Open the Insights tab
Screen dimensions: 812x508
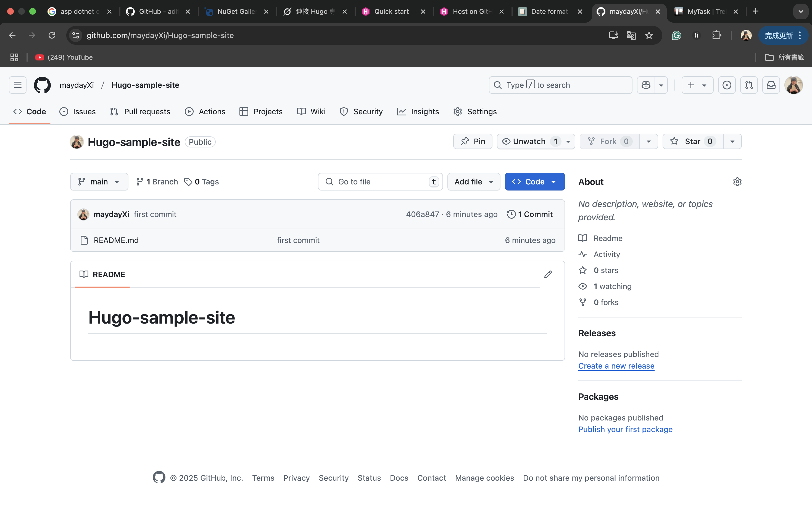418,112
